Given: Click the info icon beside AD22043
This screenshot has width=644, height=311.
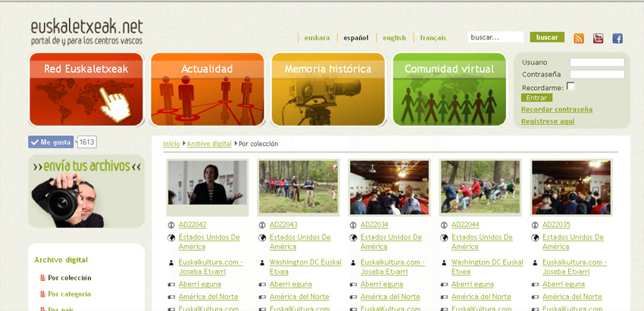Looking at the screenshot, I should [262, 225].
